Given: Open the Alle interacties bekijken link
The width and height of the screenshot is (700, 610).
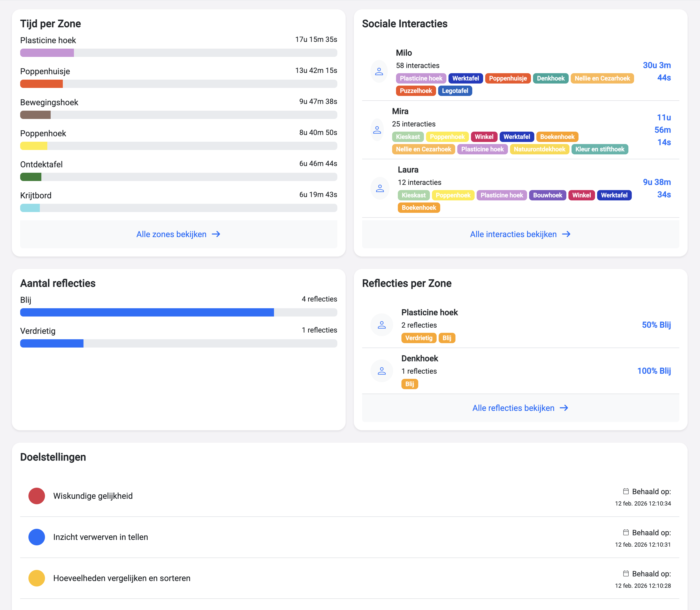Looking at the screenshot, I should [x=513, y=234].
